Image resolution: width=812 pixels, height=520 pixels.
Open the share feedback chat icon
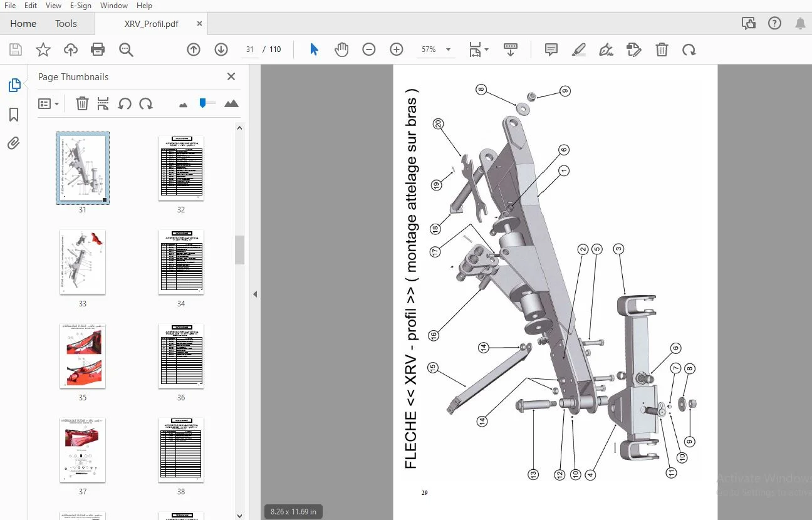(x=748, y=24)
